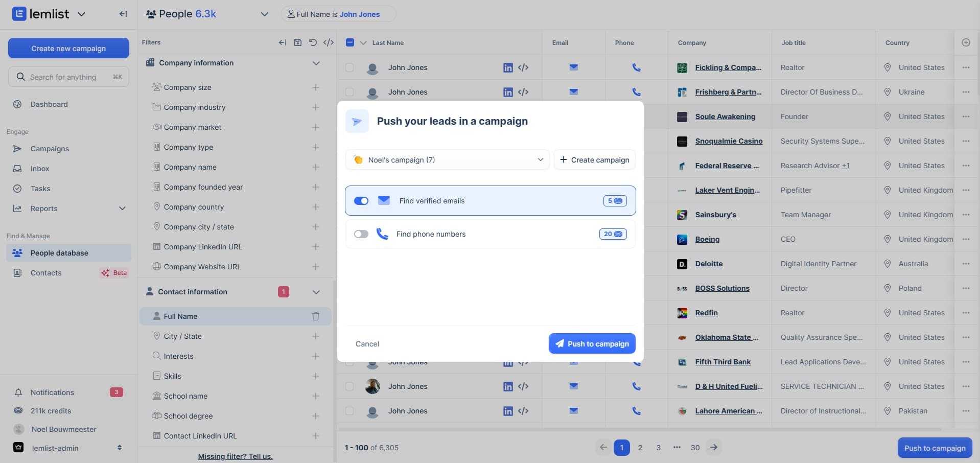This screenshot has width=980, height=463.
Task: Delete the Full Name filter trash icon
Action: (x=316, y=316)
